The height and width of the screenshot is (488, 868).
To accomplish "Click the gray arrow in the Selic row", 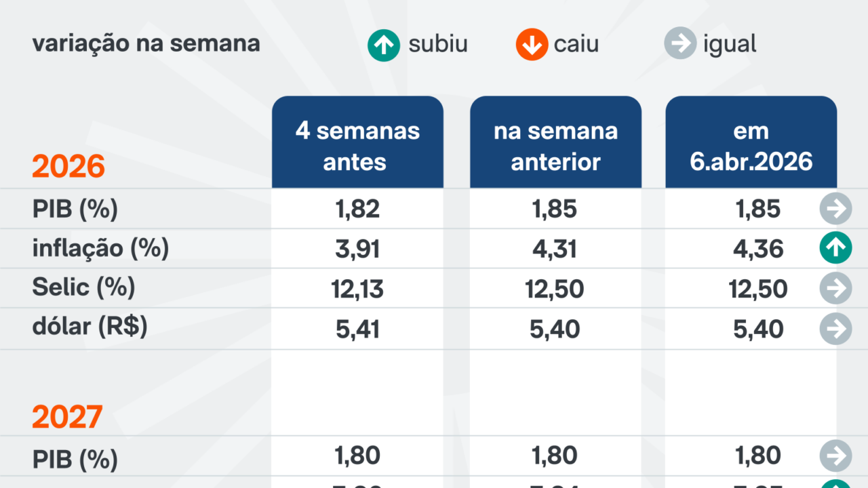I will pyautogui.click(x=835, y=289).
